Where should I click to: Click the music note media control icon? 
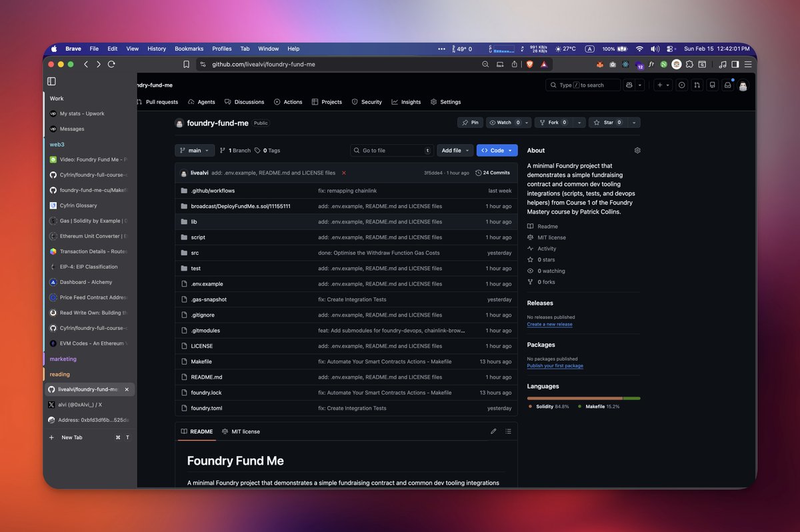pos(723,65)
